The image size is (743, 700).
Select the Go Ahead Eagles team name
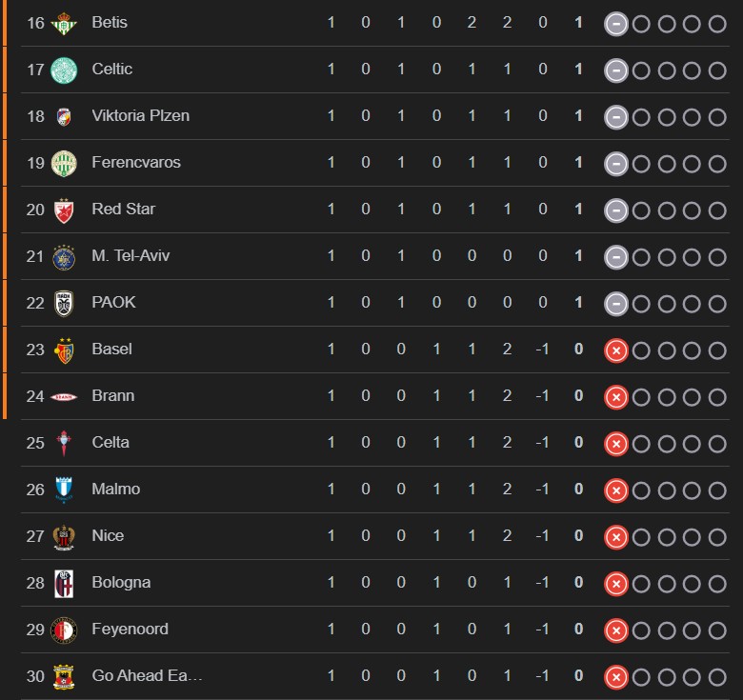(x=147, y=676)
